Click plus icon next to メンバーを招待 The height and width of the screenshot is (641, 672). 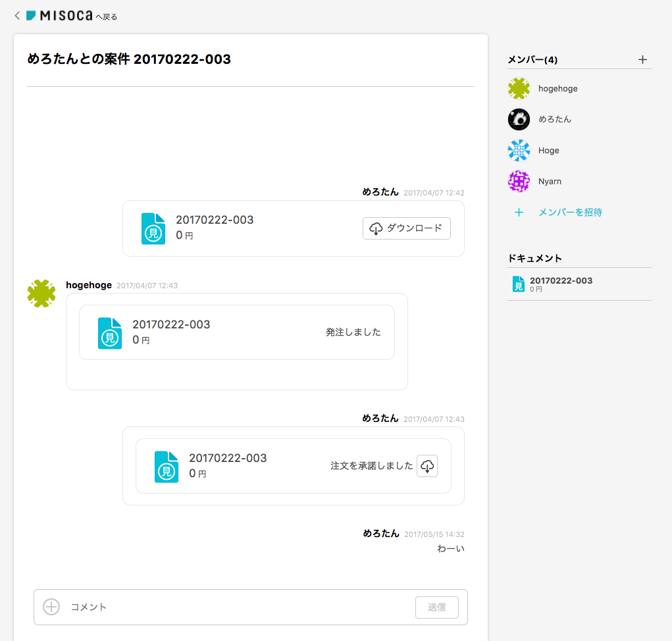(x=519, y=212)
